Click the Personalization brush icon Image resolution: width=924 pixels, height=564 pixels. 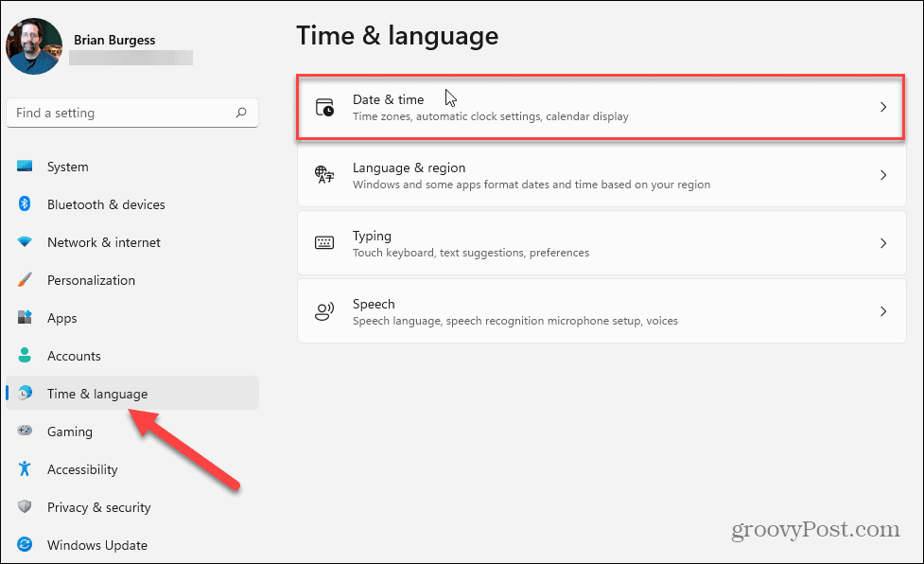pyautogui.click(x=26, y=280)
